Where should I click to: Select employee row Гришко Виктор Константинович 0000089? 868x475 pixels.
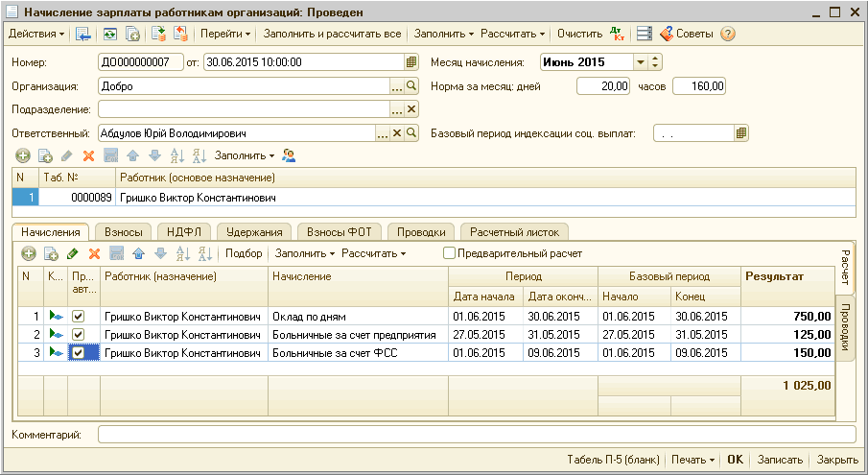tap(434, 197)
